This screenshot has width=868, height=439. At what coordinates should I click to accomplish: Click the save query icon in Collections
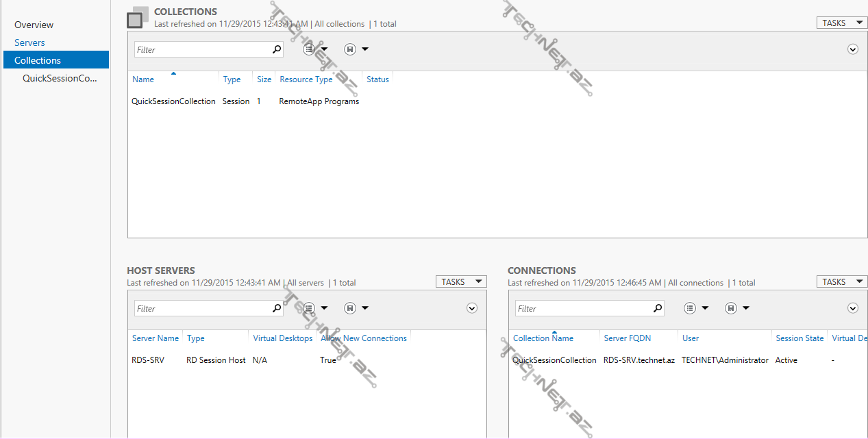tap(350, 49)
